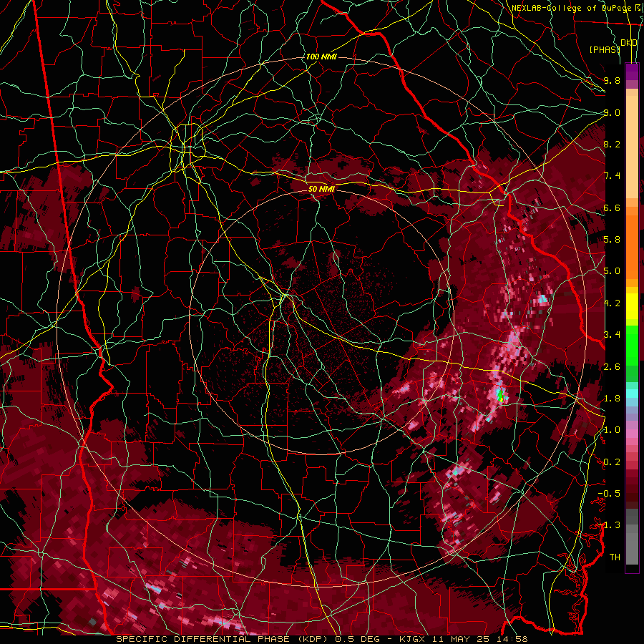Viewport: 644px width, 644px height.
Task: Click the 0.2 value on the color scale
Action: tap(612, 462)
